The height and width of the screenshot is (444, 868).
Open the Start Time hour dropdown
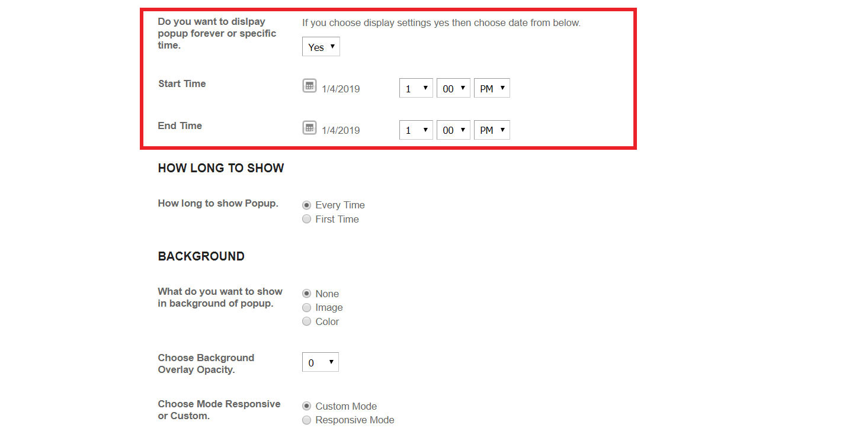tap(415, 88)
